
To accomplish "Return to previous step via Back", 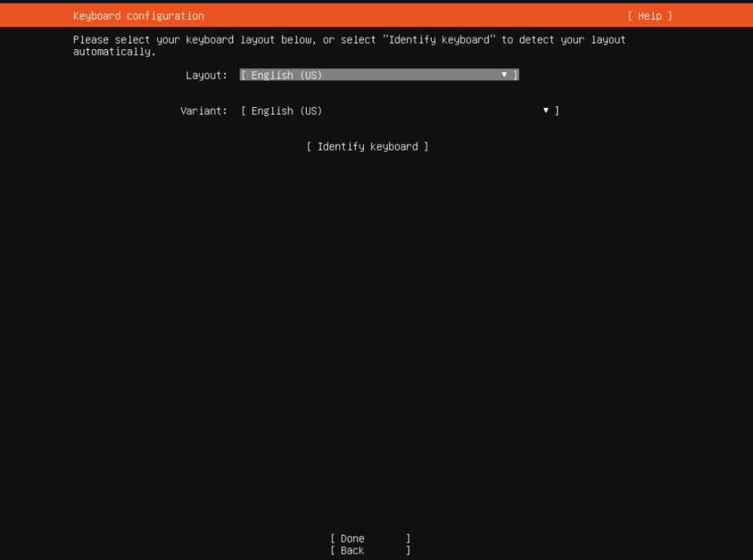I will pos(369,550).
